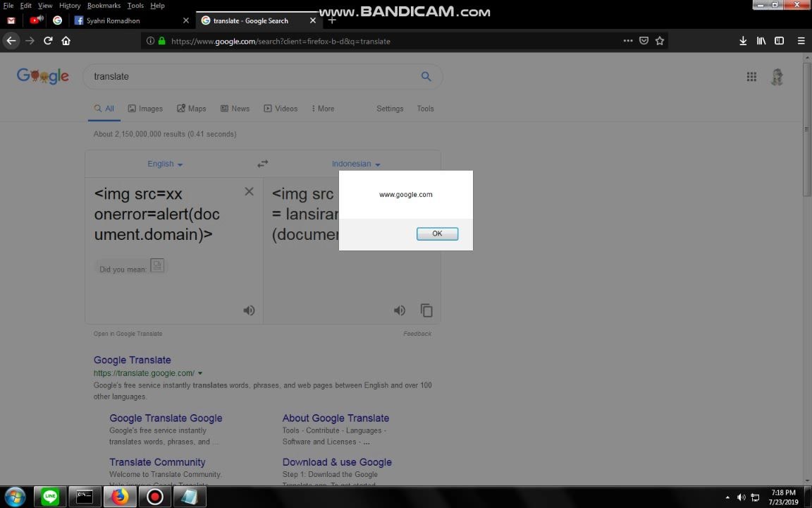The width and height of the screenshot is (812, 508).
Task: Click Open in Google Translate link
Action: tap(128, 334)
